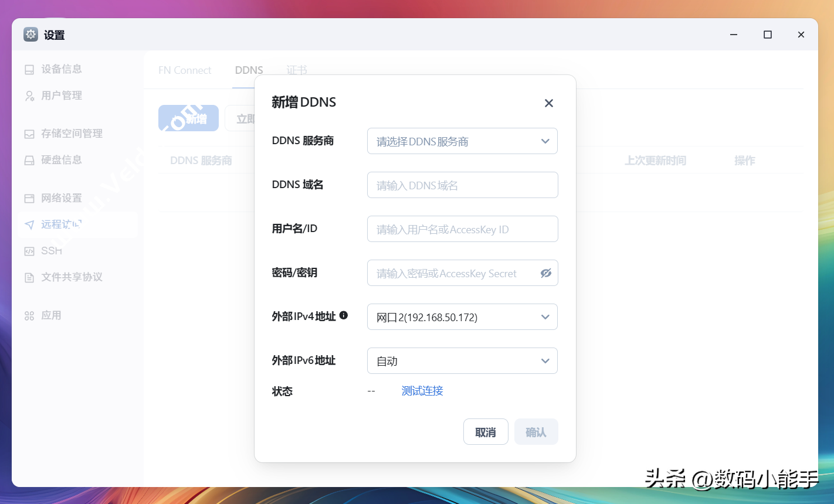Open the DDNS 服务商 dropdown
Viewport: 834px width, 504px height.
(x=462, y=141)
